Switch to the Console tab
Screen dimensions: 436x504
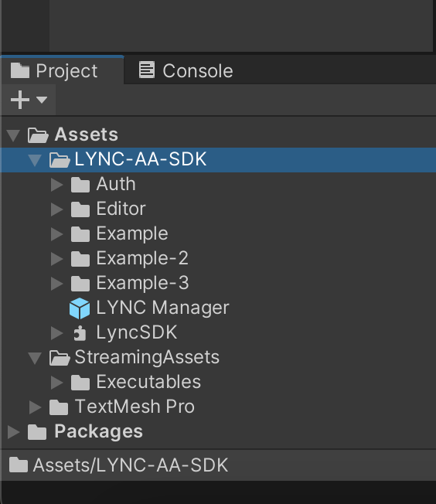pos(186,70)
